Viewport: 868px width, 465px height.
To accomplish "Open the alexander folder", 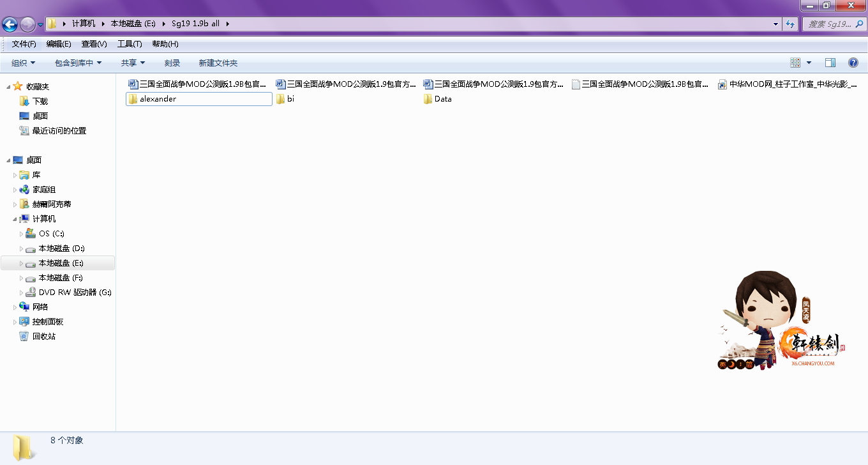I will 157,99.
